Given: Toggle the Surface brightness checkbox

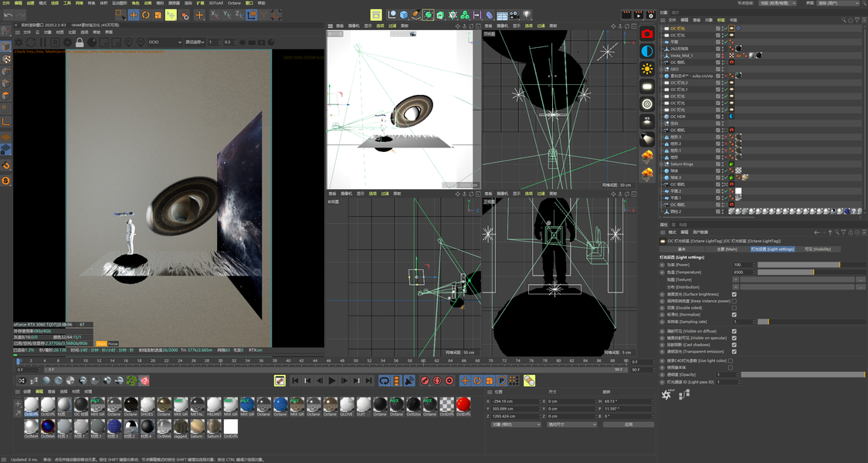Looking at the screenshot, I should (734, 294).
